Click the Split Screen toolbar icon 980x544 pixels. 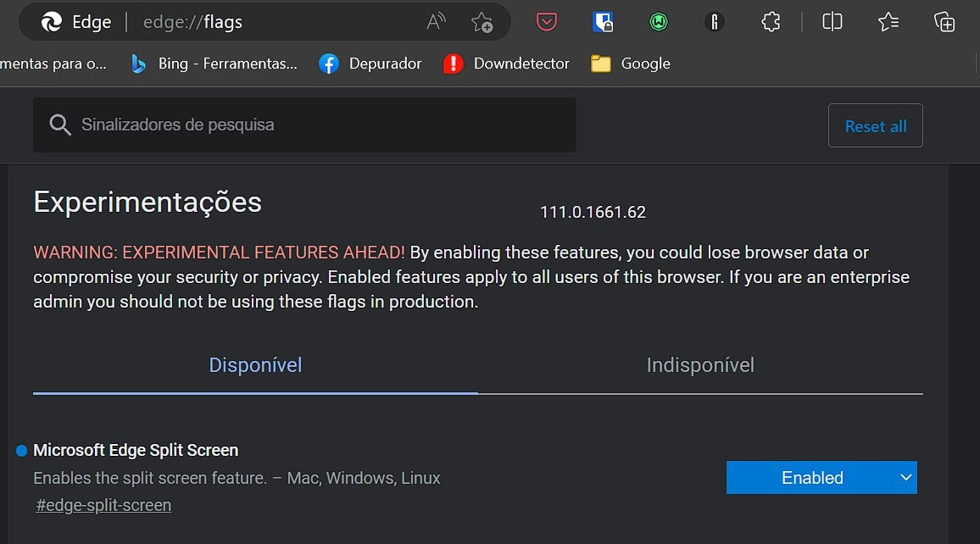[x=832, y=22]
